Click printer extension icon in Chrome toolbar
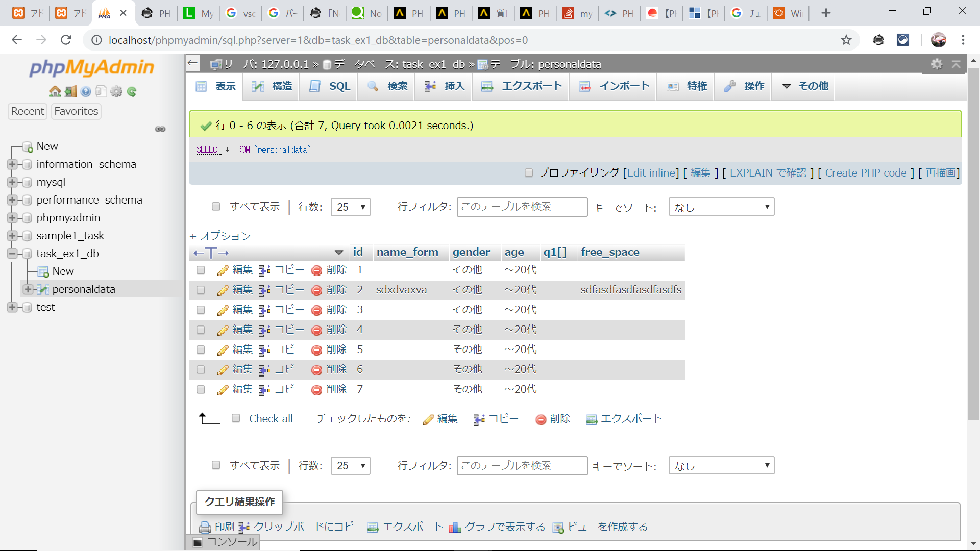980x551 pixels. (878, 40)
